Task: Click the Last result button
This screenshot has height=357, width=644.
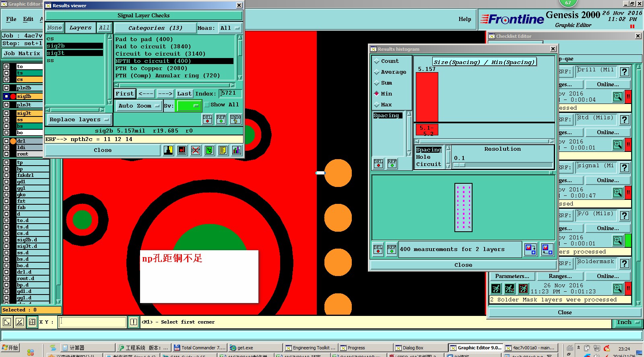Action: (184, 93)
